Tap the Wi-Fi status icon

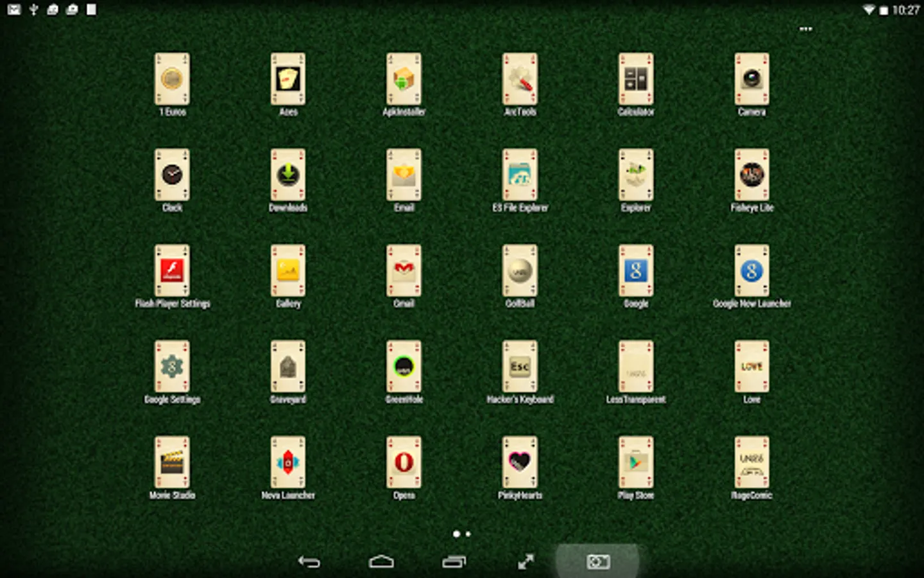[x=869, y=10]
